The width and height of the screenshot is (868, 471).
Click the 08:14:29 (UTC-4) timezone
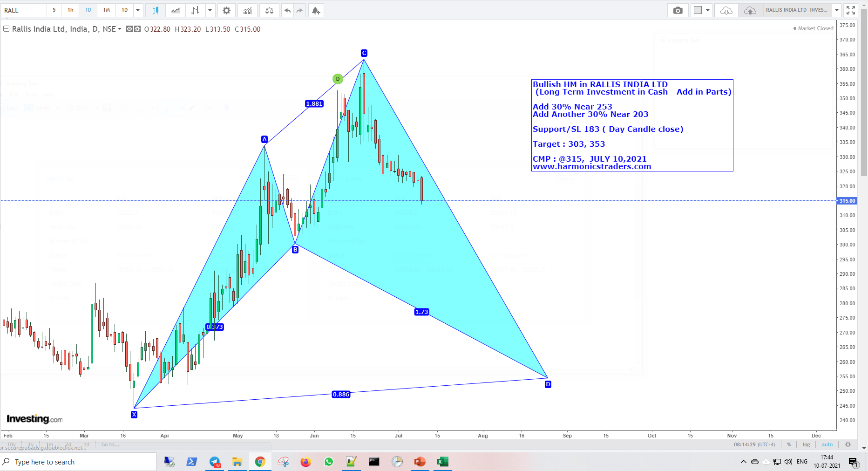point(754,444)
